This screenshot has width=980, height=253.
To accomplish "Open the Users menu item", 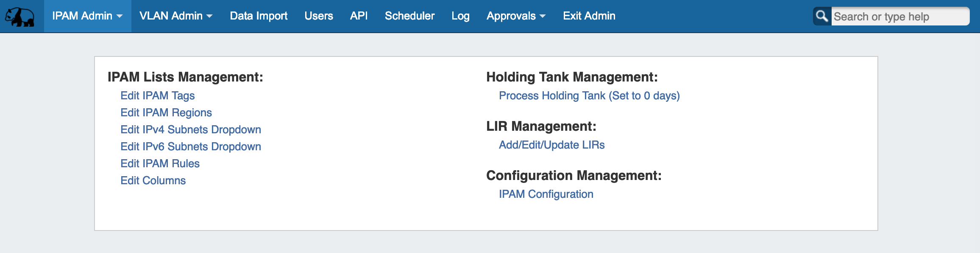I will (318, 16).
